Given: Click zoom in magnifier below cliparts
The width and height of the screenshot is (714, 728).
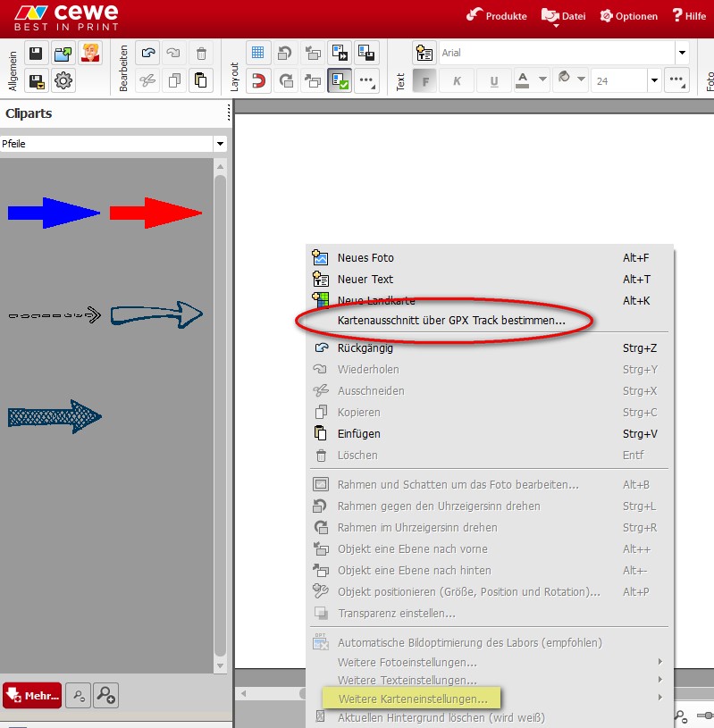Looking at the screenshot, I should (x=106, y=695).
